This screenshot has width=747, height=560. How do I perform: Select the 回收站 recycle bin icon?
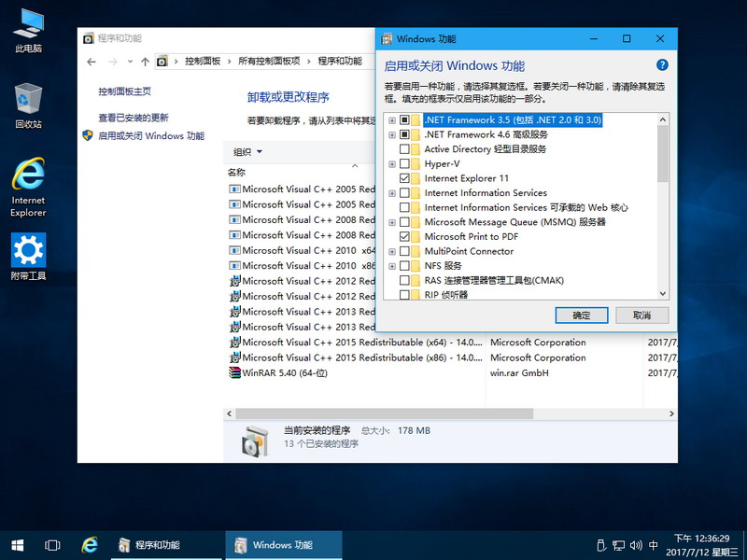tap(28, 105)
